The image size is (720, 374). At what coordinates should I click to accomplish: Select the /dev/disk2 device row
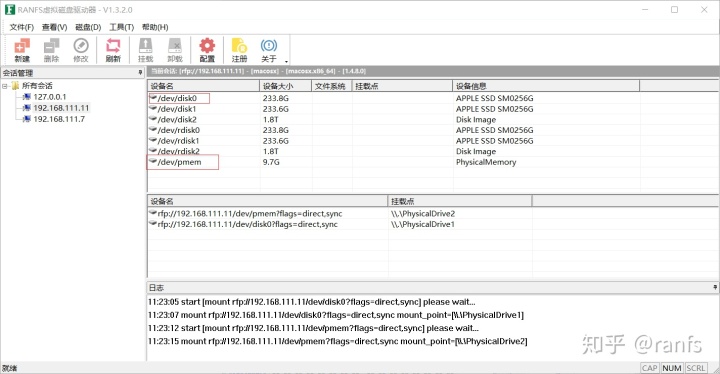tap(433, 119)
